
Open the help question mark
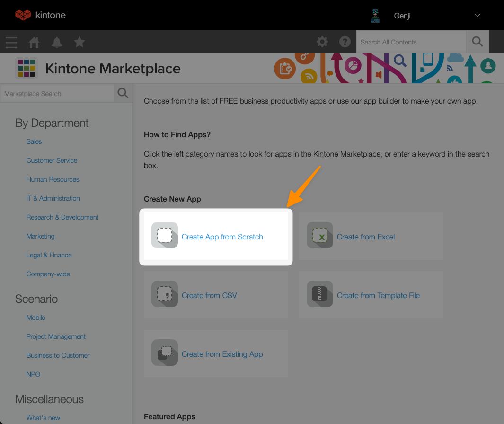345,42
